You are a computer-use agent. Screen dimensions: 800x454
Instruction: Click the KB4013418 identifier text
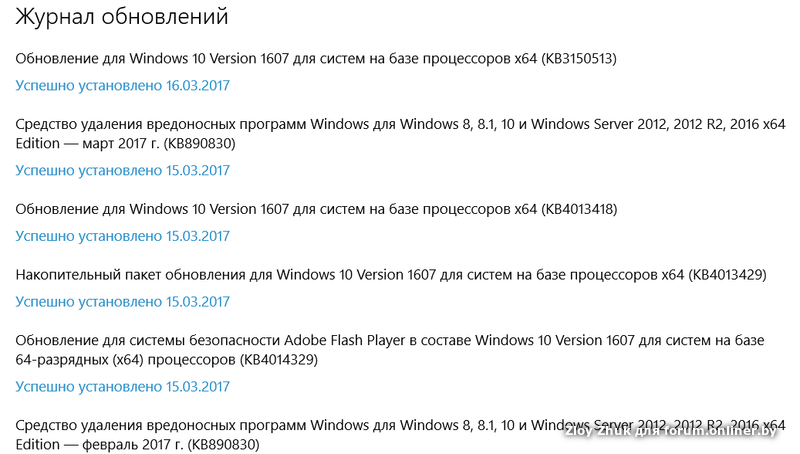pos(579,210)
